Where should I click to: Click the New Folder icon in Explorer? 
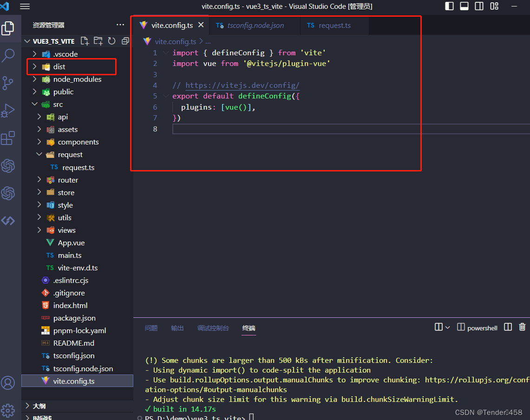coord(98,41)
